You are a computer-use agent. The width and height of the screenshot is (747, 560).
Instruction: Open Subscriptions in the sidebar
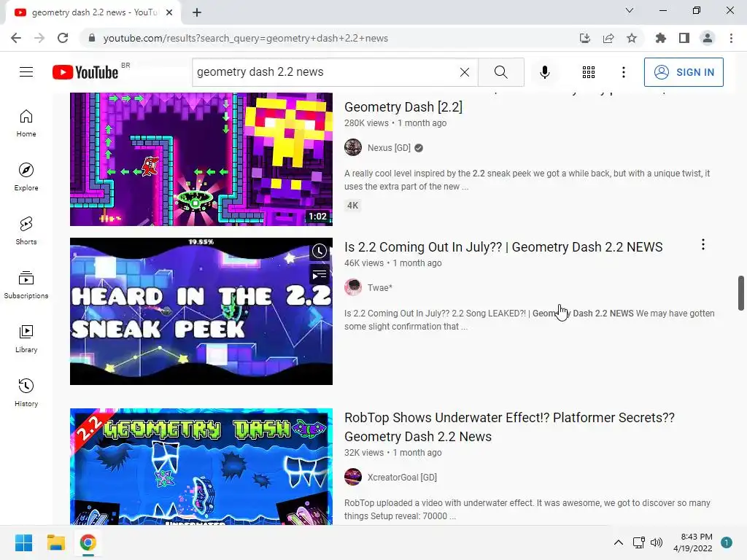point(26,285)
